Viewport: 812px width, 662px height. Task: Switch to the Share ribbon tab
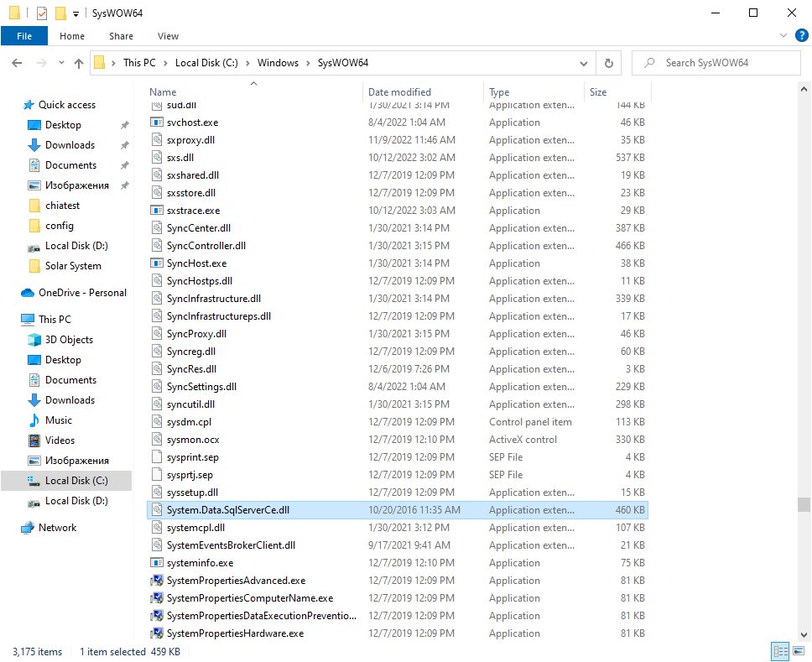[x=121, y=36]
